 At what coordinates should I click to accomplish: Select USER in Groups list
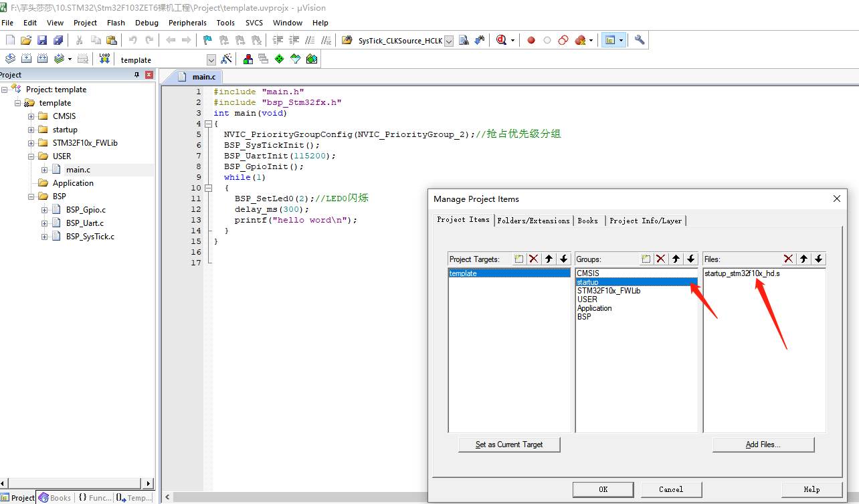636,299
